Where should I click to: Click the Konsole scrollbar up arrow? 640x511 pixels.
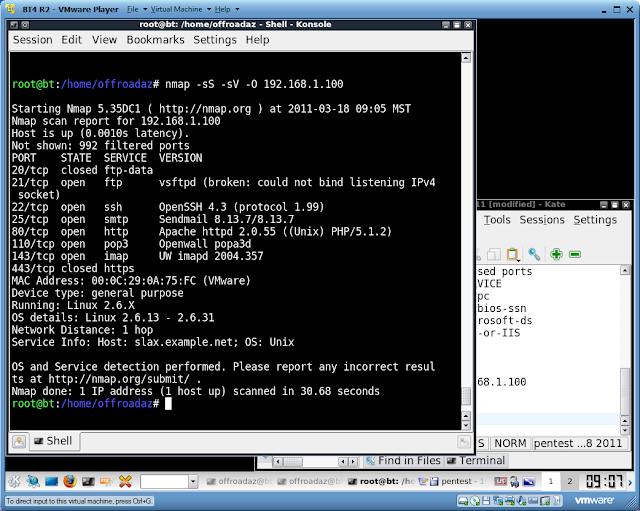(x=466, y=58)
